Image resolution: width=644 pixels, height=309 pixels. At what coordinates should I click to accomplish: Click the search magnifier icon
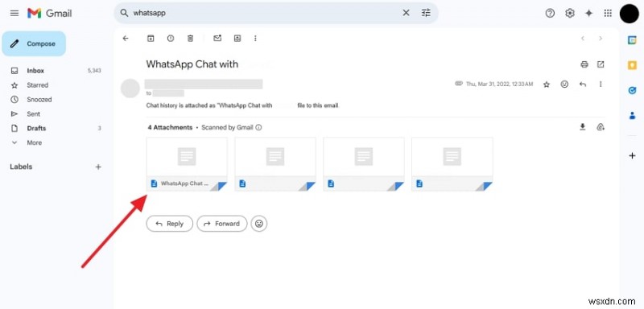(x=124, y=13)
